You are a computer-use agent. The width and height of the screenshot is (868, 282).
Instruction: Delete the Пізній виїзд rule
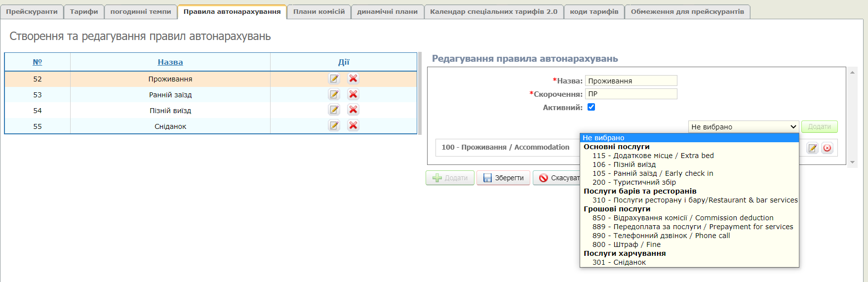coord(353,110)
